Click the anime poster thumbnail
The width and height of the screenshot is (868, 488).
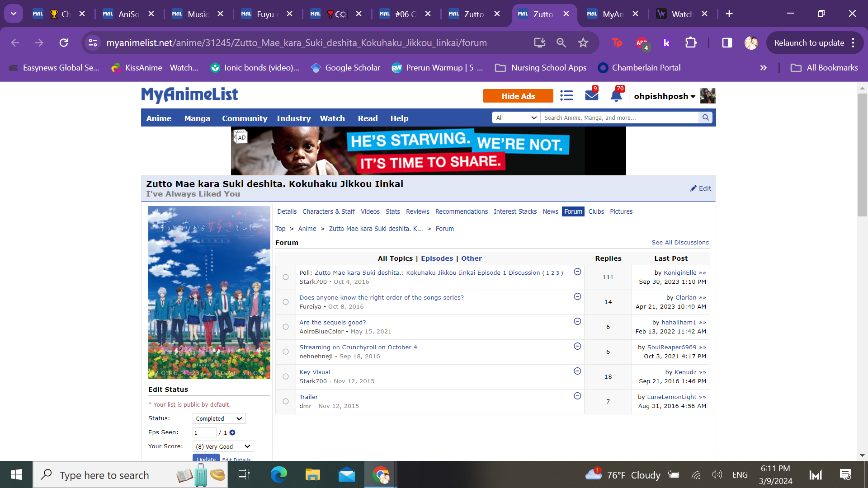click(x=209, y=292)
